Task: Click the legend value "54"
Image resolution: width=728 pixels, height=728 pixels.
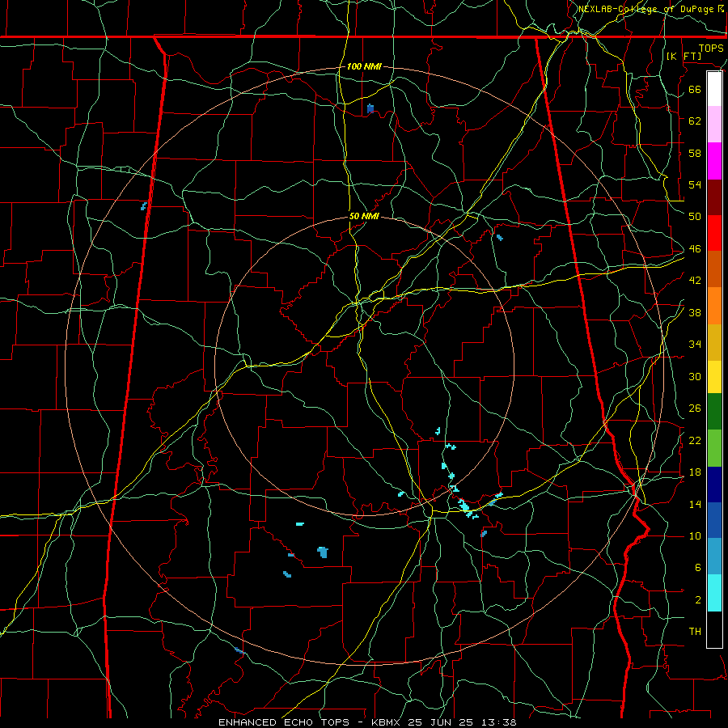Action: (x=695, y=184)
